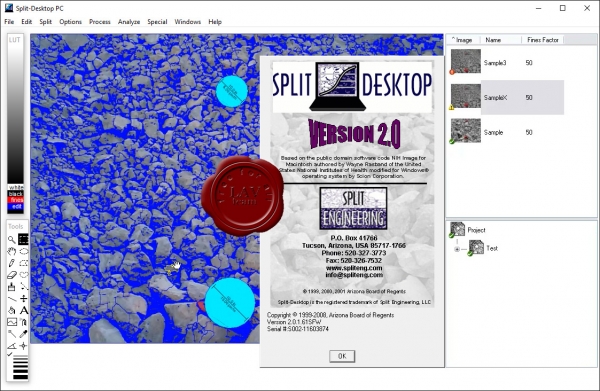Pick the blue edit color swatch
Image resolution: width=600 pixels, height=391 pixels.
pyautogui.click(x=16, y=207)
